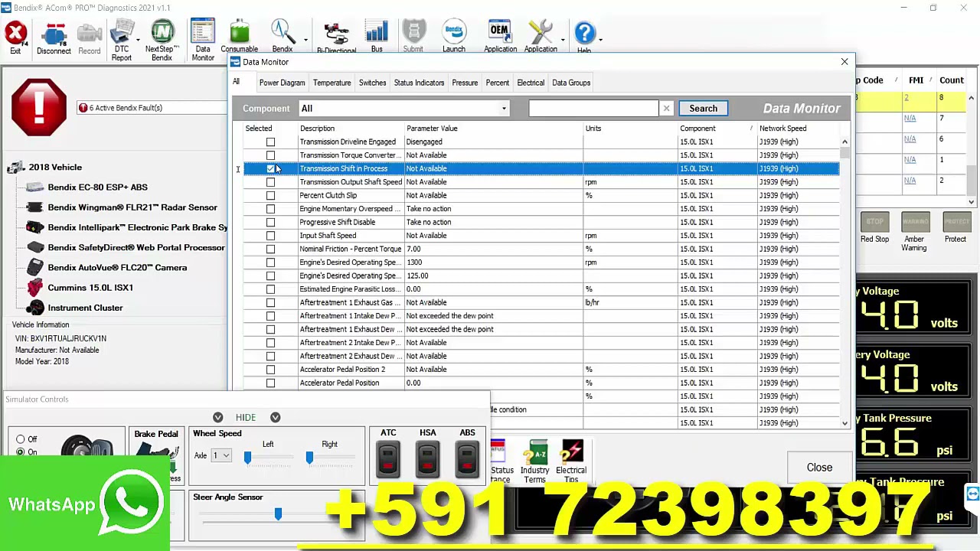Select Bendix SafetyDirect Web Portal Processor
Viewport: 980px width, 551px height.
136,247
